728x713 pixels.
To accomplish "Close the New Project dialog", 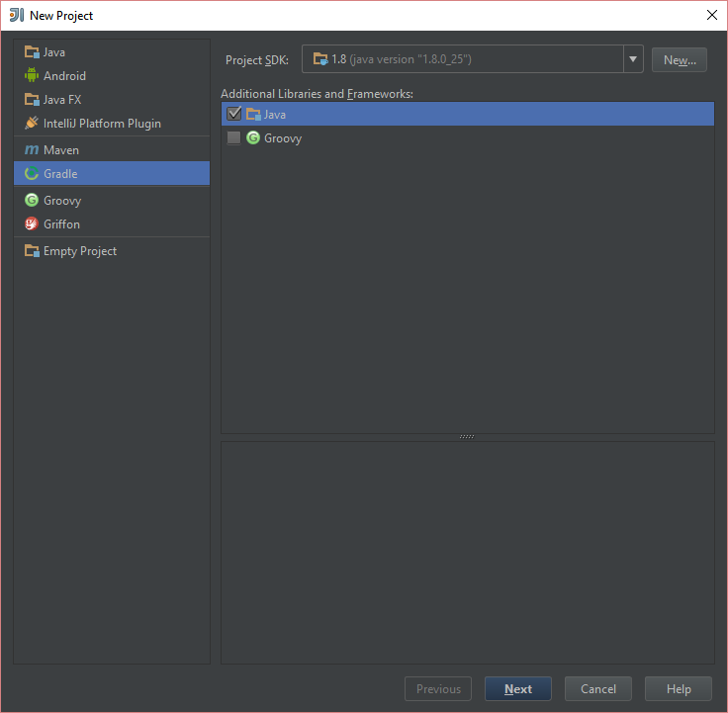I will coord(712,15).
